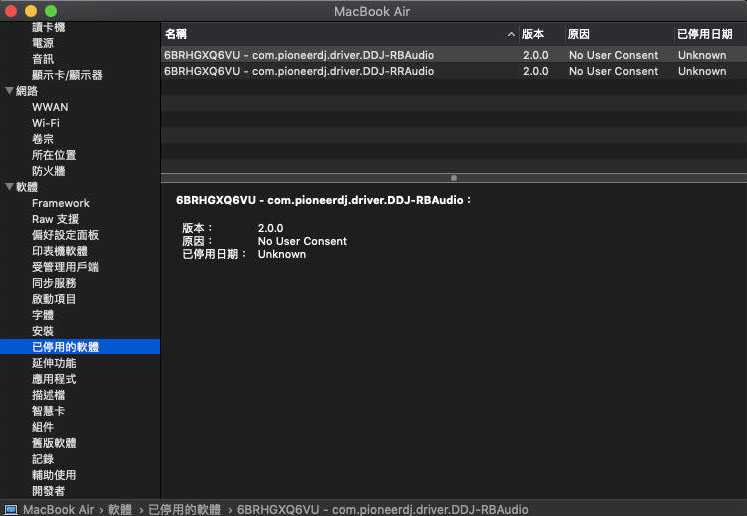Select WWAN under 網路

click(50, 107)
